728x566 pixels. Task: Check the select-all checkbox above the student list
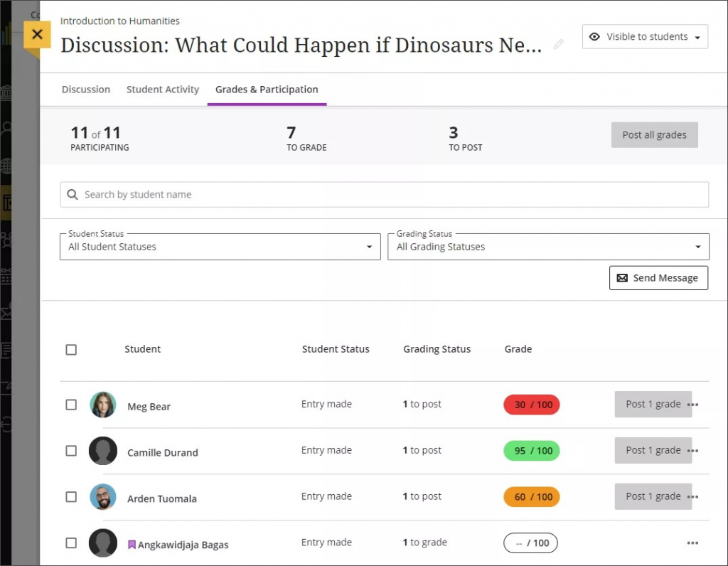(71, 349)
